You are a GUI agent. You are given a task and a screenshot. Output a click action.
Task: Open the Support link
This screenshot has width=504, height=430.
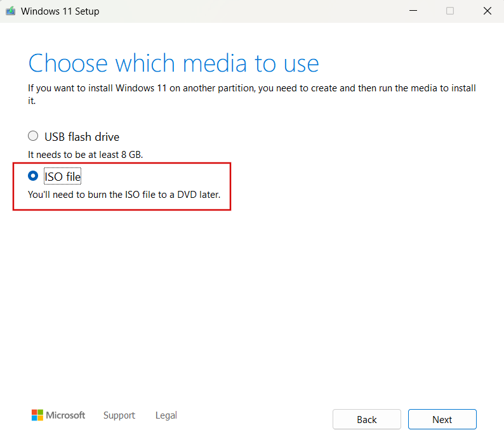tap(119, 415)
